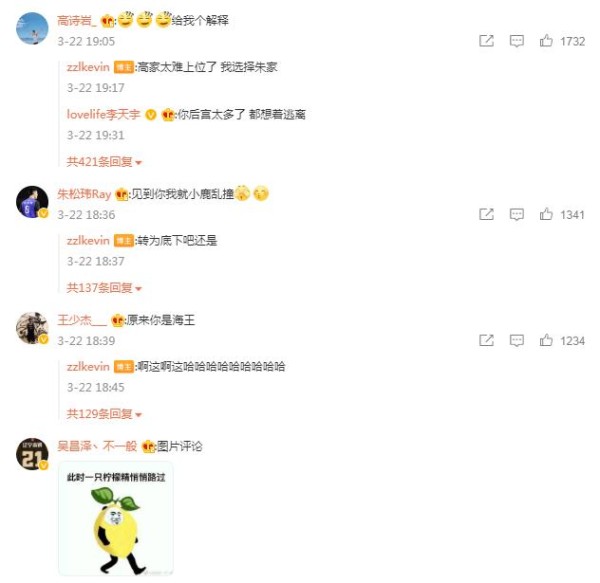Open 朱松玮Ray's avatar picture
This screenshot has height=583, width=600.
click(x=32, y=202)
